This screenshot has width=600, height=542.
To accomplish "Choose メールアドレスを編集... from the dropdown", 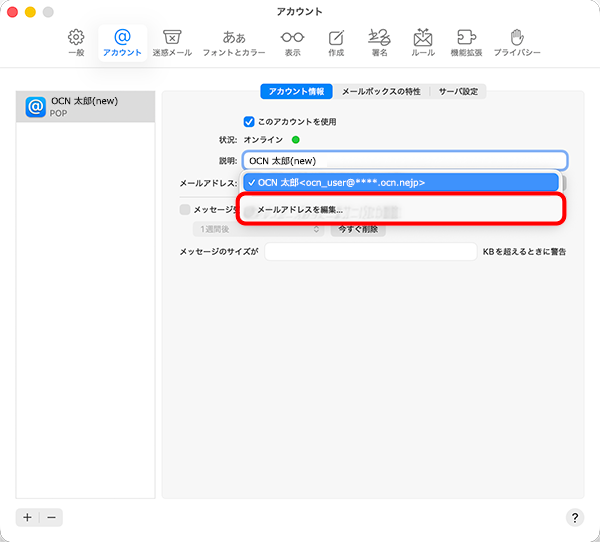I will tap(300, 210).
